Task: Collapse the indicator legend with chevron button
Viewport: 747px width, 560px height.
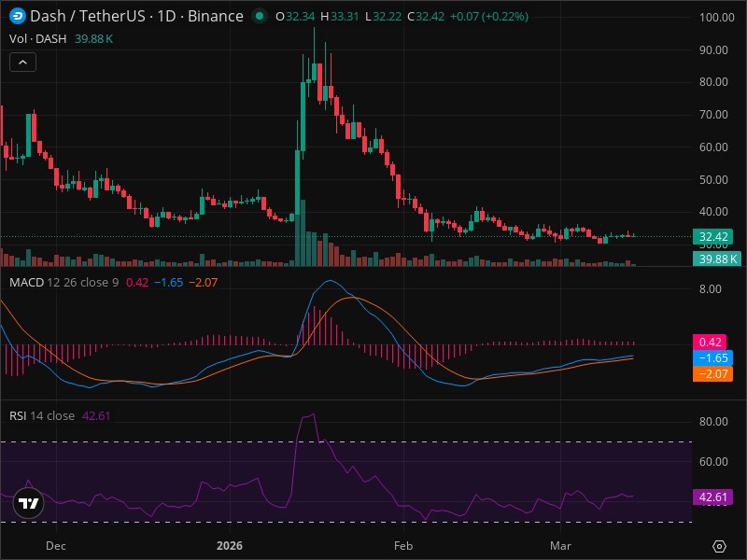Action: pyautogui.click(x=22, y=63)
